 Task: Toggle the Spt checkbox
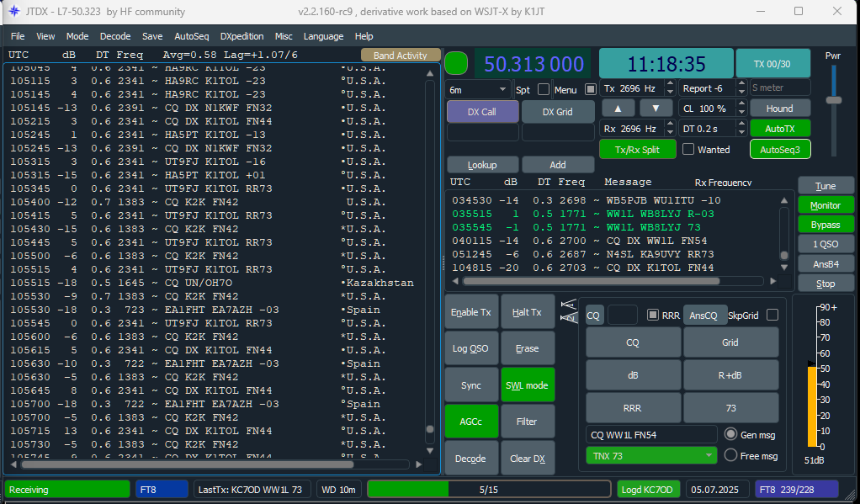[544, 89]
